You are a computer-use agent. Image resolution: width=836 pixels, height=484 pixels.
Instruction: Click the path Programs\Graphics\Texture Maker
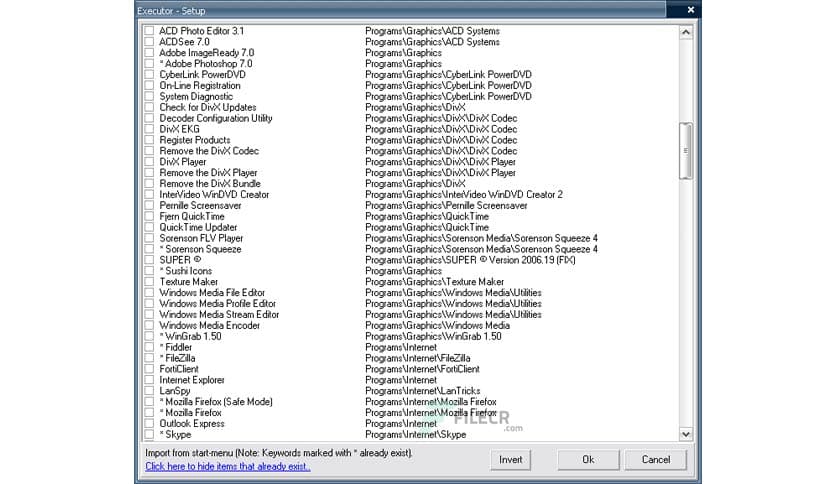click(x=435, y=281)
